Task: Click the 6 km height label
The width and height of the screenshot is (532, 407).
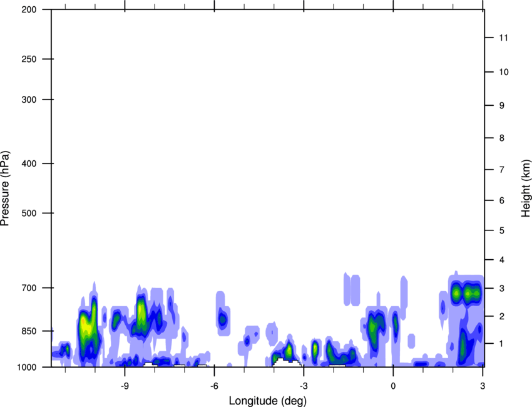Action: tap(502, 200)
